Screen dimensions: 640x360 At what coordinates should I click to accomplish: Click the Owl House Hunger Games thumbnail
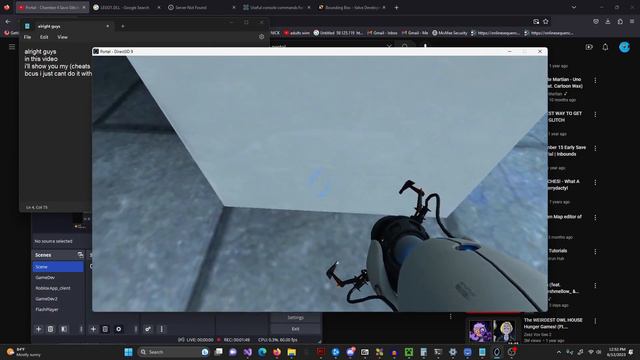click(493, 330)
